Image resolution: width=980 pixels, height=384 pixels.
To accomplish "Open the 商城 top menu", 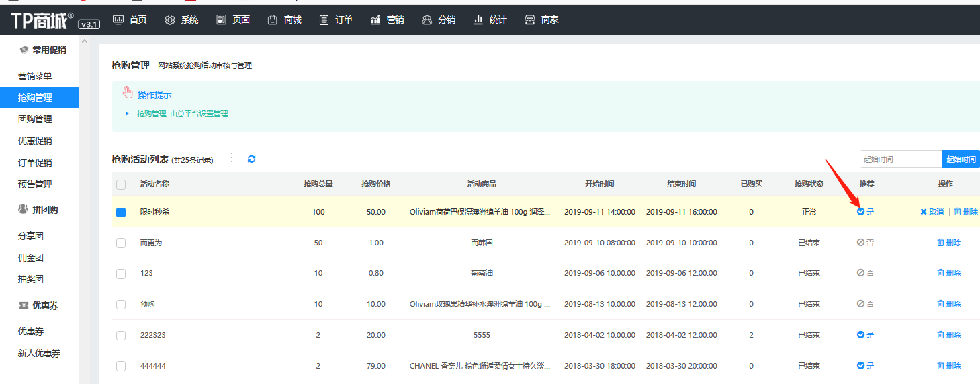I will 284,20.
